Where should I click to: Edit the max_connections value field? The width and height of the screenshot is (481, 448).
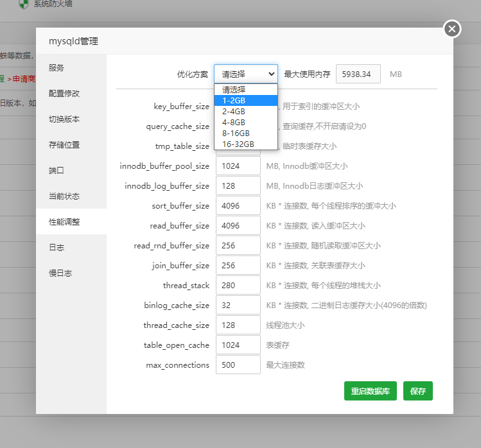click(238, 365)
